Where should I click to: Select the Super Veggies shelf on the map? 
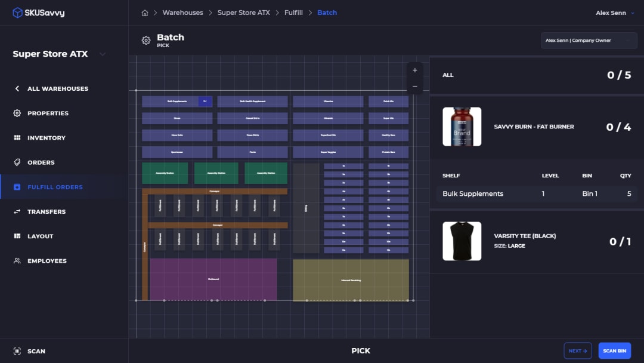(x=328, y=152)
